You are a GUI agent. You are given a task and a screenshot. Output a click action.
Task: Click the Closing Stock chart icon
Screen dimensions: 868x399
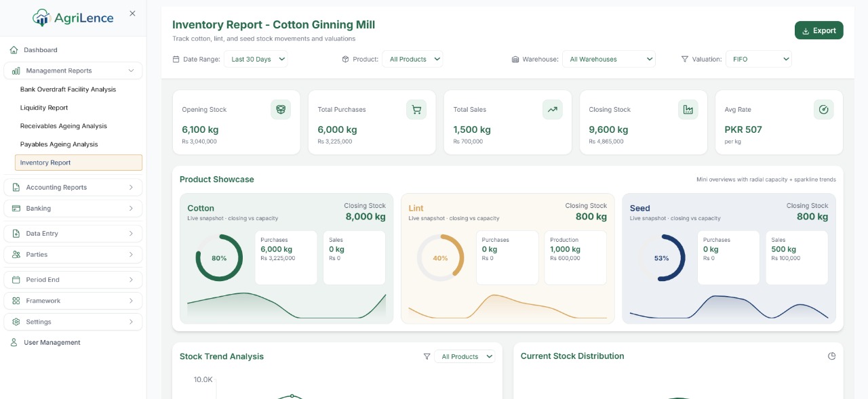[x=688, y=110]
